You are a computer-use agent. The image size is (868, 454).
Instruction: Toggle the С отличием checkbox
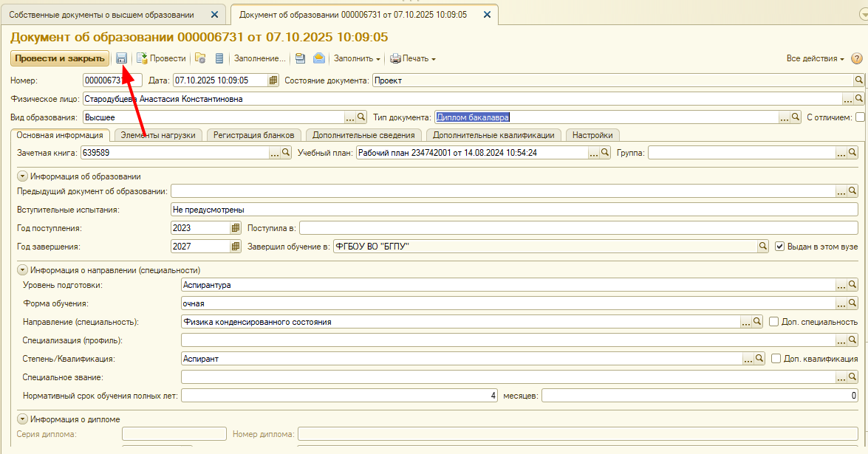[860, 117]
